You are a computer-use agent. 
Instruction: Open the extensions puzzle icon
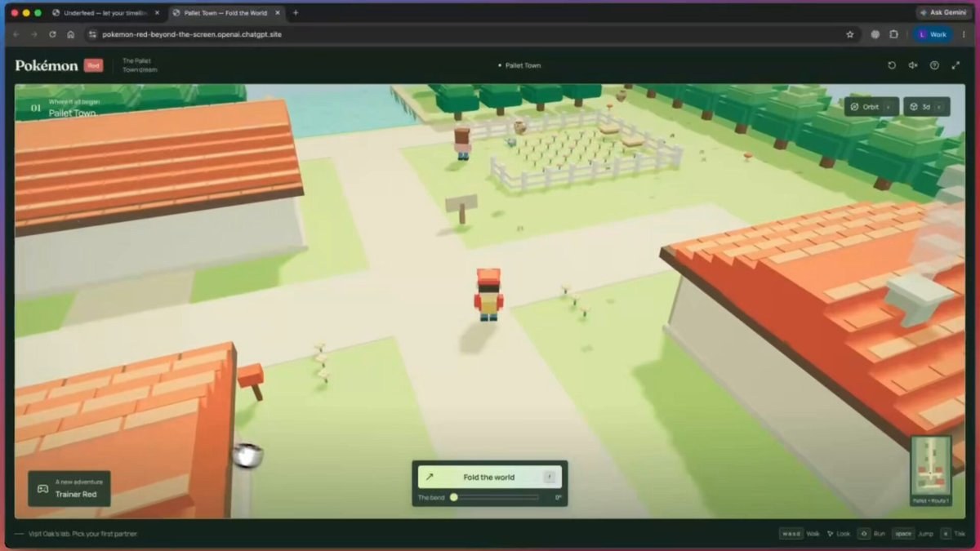click(893, 34)
